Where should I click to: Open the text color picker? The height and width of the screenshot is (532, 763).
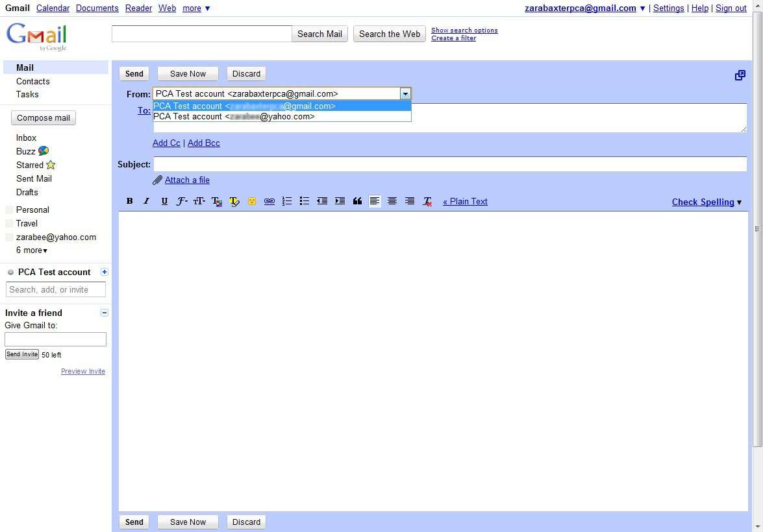pos(216,201)
